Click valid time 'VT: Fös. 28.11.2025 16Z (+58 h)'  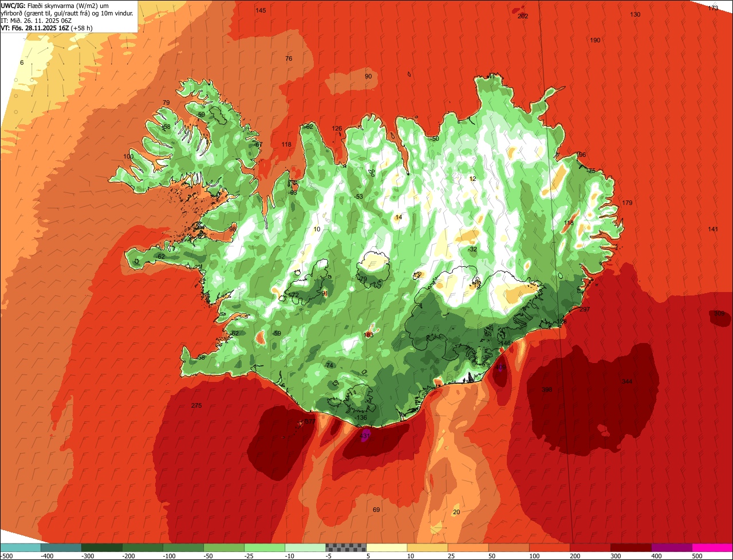click(x=47, y=27)
